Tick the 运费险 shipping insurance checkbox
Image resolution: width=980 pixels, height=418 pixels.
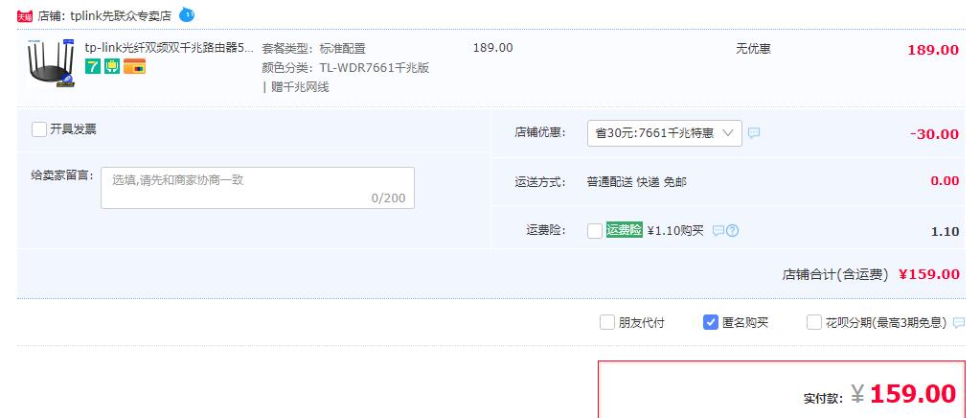pos(595,231)
